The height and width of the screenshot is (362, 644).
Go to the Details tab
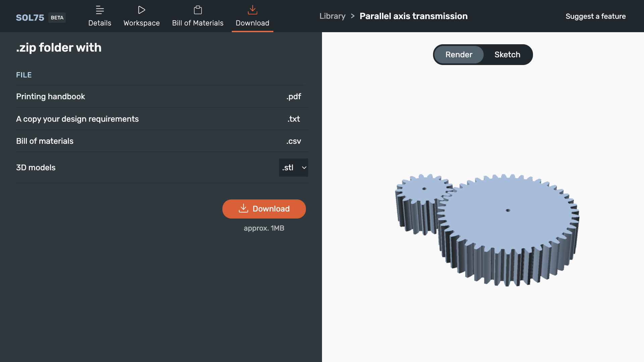click(x=100, y=16)
